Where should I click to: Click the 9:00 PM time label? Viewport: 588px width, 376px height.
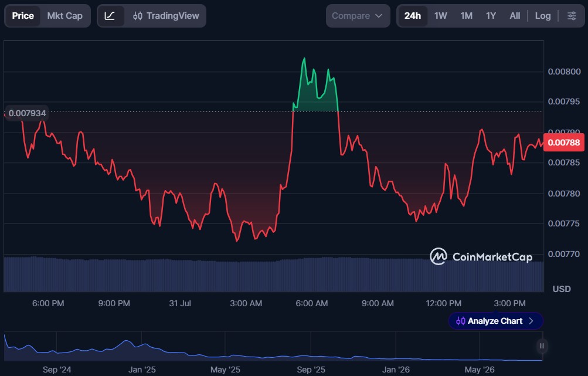114,303
